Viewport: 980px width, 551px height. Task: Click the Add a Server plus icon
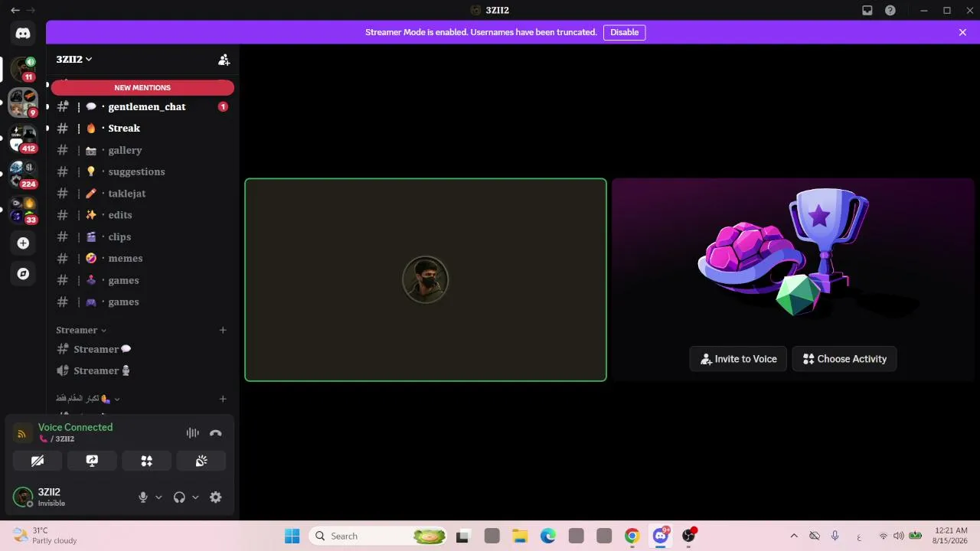[23, 243]
